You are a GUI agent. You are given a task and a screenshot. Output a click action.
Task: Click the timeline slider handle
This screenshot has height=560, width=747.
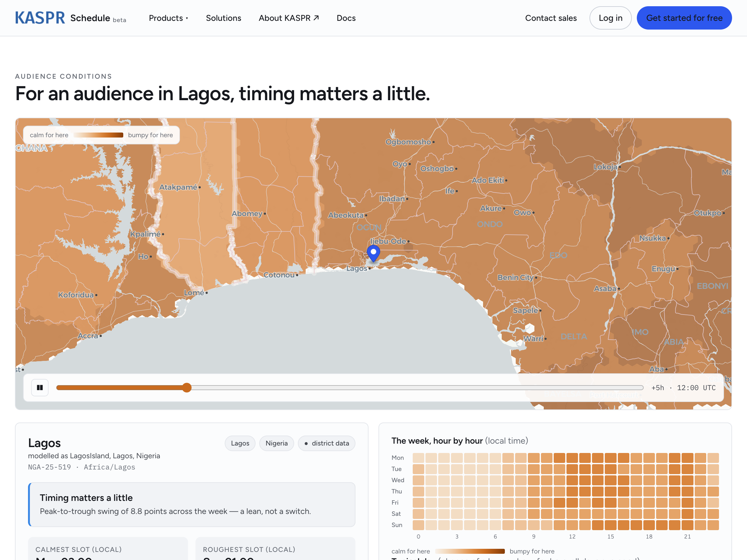pyautogui.click(x=187, y=388)
